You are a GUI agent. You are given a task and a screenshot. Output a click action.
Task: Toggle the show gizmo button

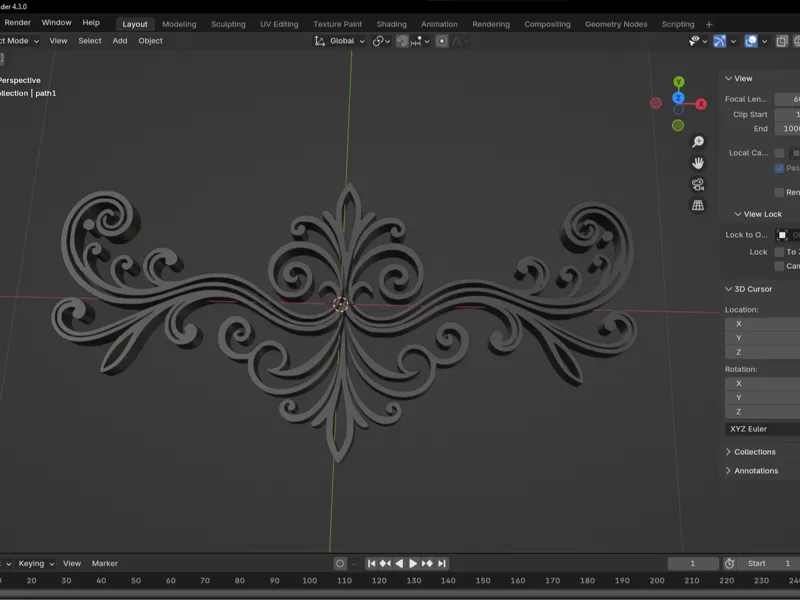point(719,41)
